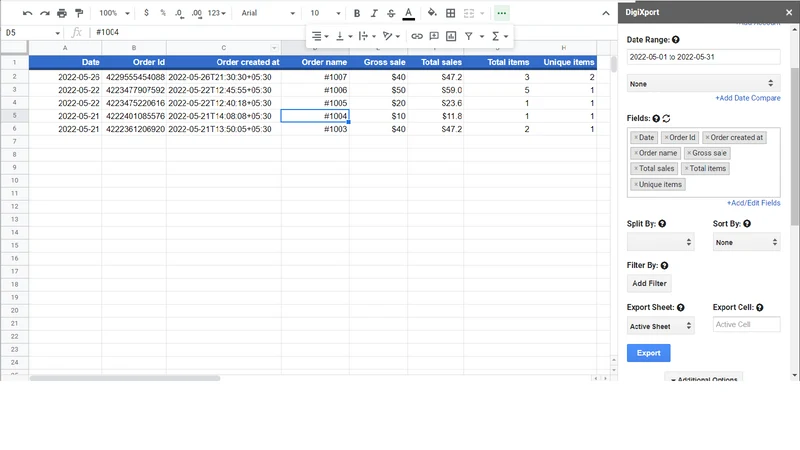Toggle strikethrough formatting
The image size is (800, 450).
391,13
